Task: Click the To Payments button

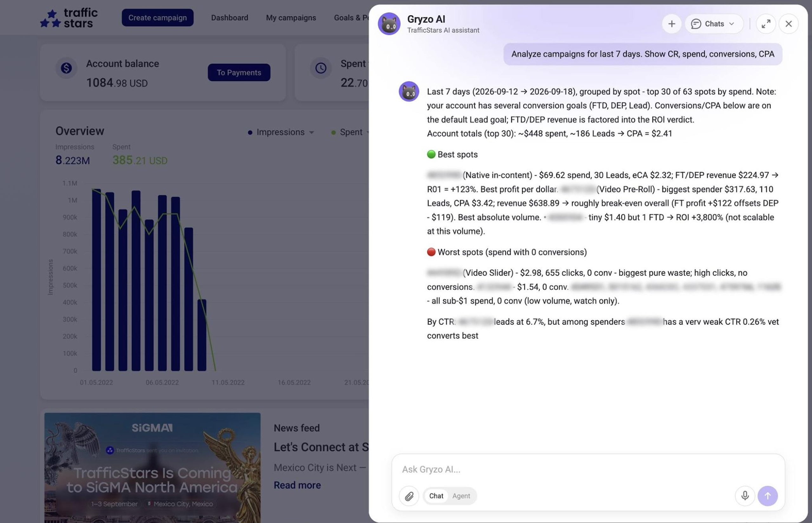Action: tap(239, 72)
